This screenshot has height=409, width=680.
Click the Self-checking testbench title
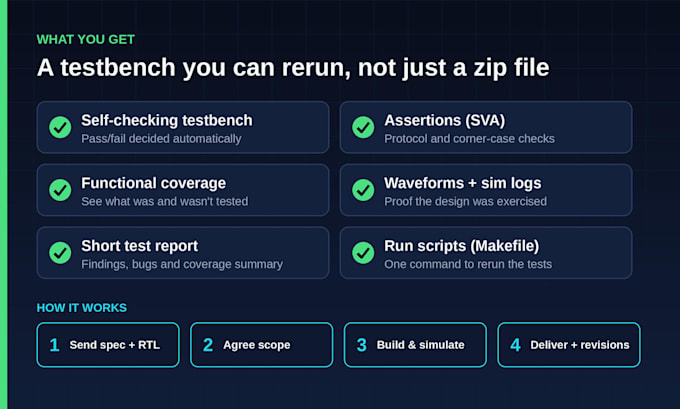167,120
